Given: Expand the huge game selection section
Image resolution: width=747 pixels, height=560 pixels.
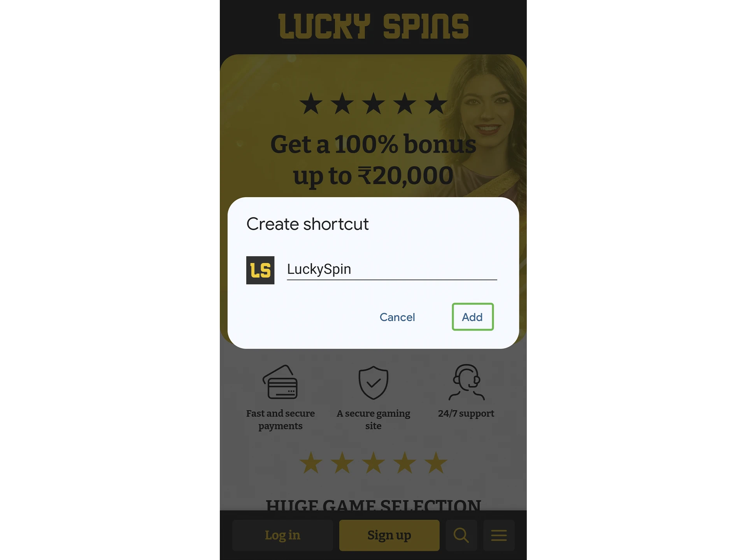Looking at the screenshot, I should pyautogui.click(x=373, y=505).
